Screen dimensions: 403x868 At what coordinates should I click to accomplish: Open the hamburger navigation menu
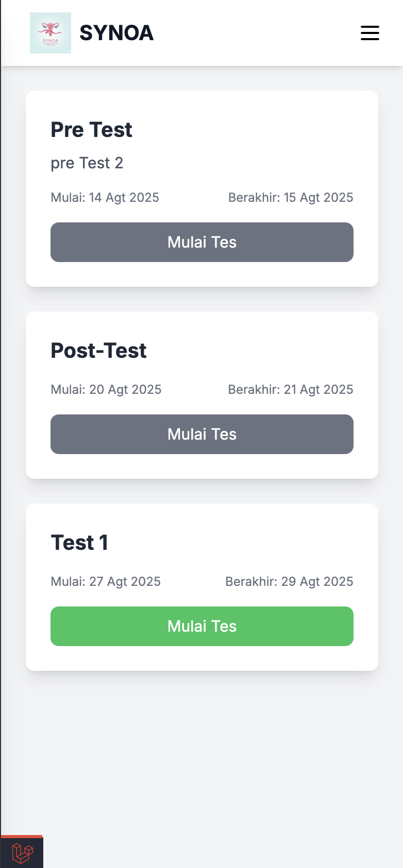click(x=370, y=33)
